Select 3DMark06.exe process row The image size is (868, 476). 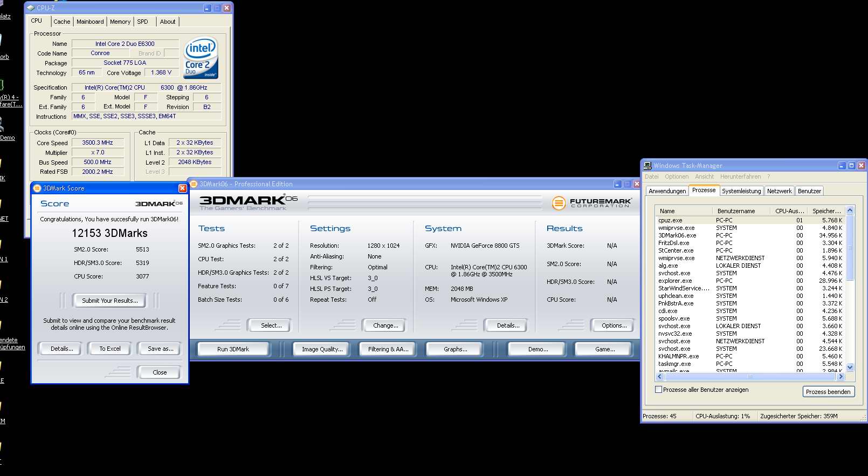[x=750, y=235]
